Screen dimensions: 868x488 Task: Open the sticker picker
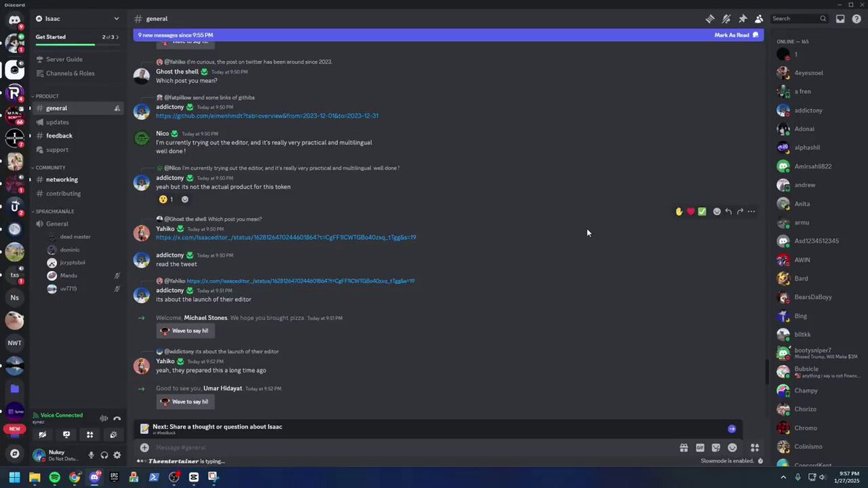tap(716, 448)
